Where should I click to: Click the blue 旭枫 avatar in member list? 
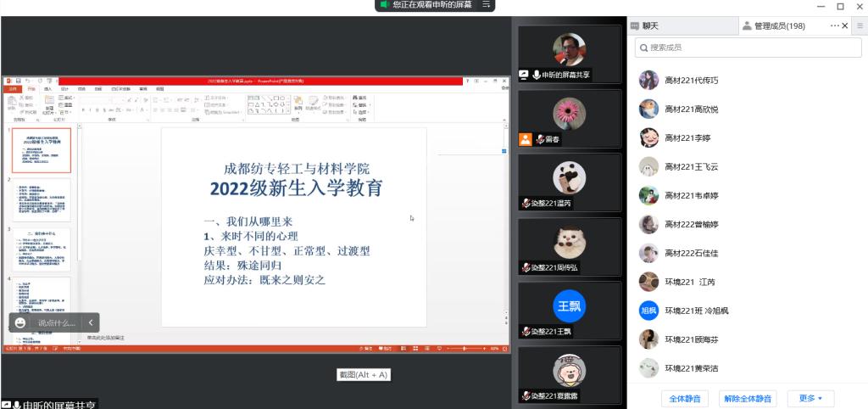coord(648,311)
